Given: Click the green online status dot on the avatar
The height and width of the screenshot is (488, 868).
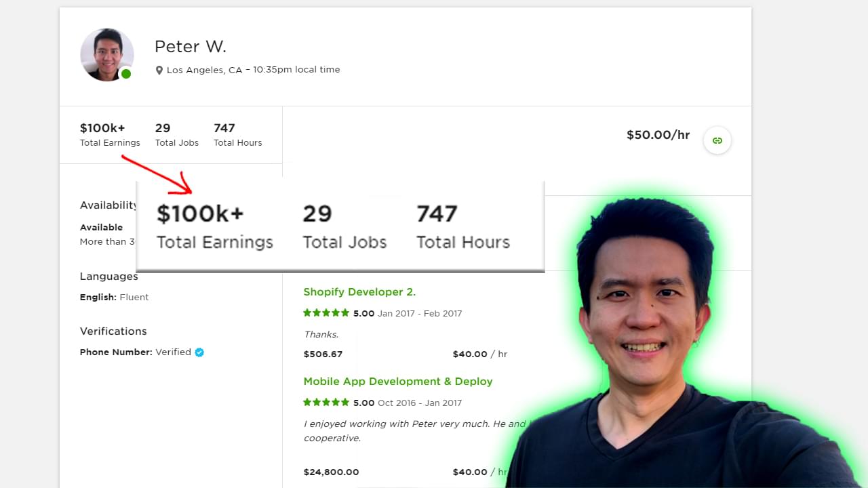Looking at the screenshot, I should 125,73.
